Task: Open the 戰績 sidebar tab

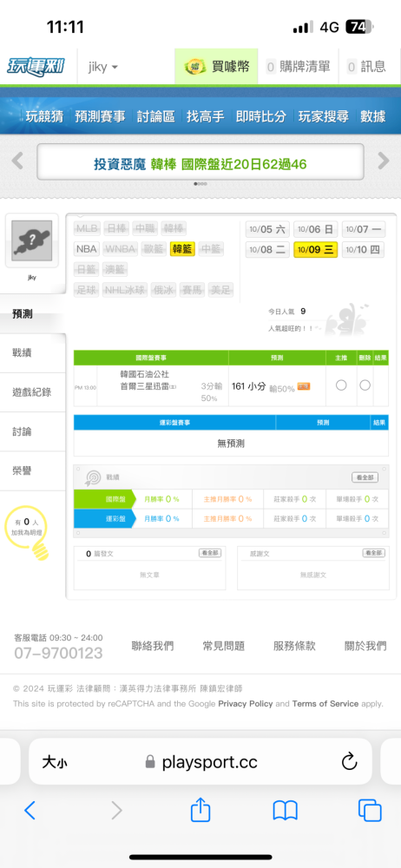Action: point(33,352)
